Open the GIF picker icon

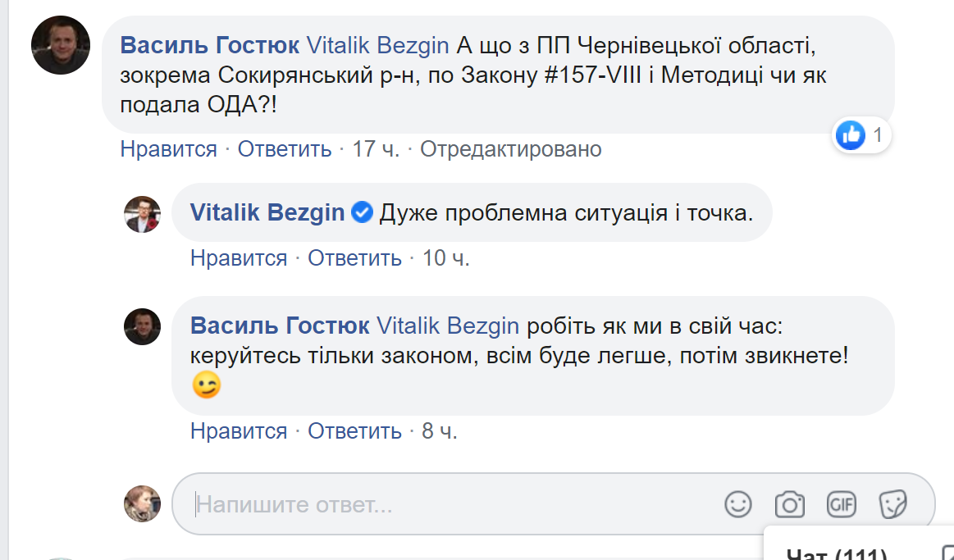(841, 504)
